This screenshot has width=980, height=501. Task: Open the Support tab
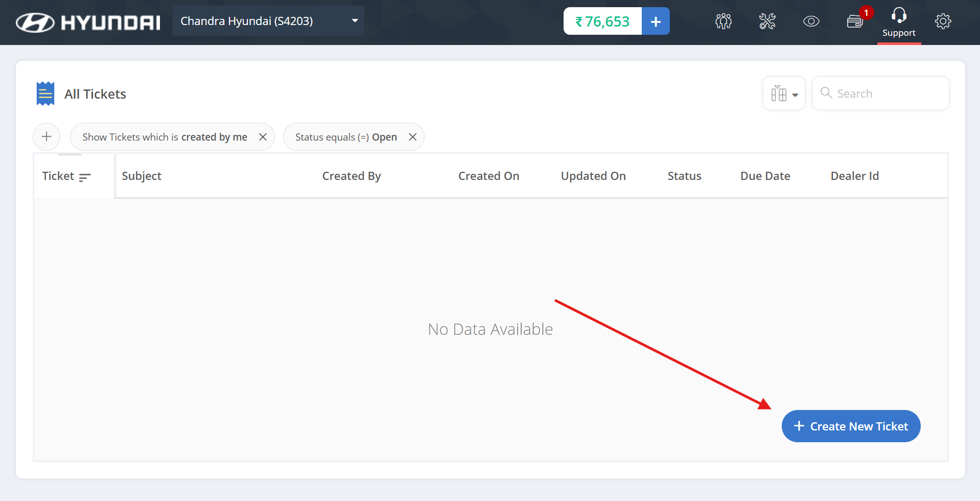click(899, 22)
